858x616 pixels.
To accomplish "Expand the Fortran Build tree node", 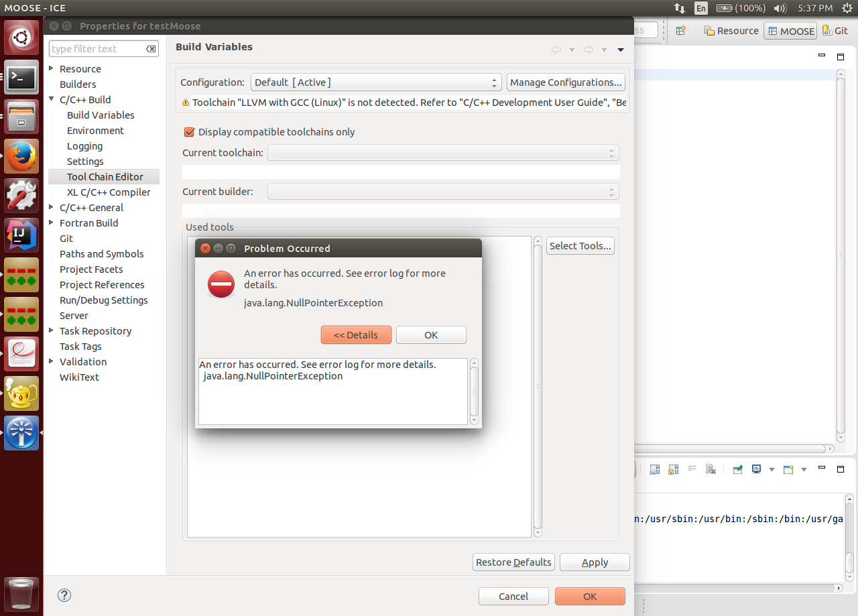I will click(52, 223).
